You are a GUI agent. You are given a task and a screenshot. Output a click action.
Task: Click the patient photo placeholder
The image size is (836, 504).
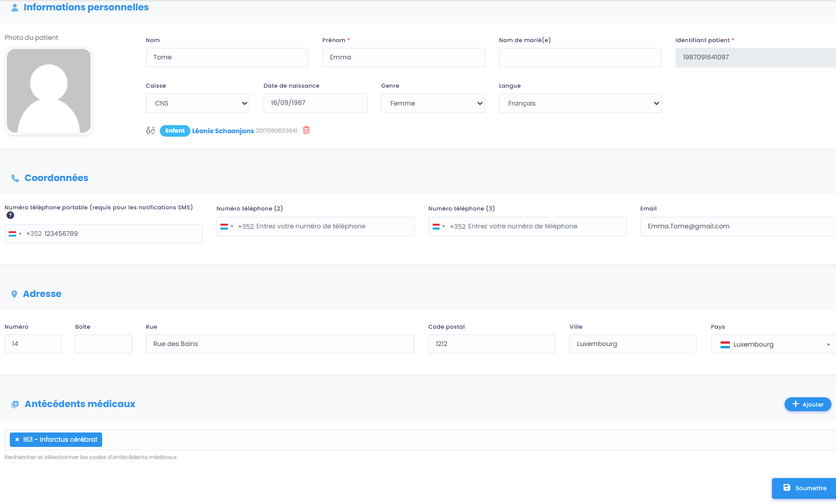(x=49, y=91)
